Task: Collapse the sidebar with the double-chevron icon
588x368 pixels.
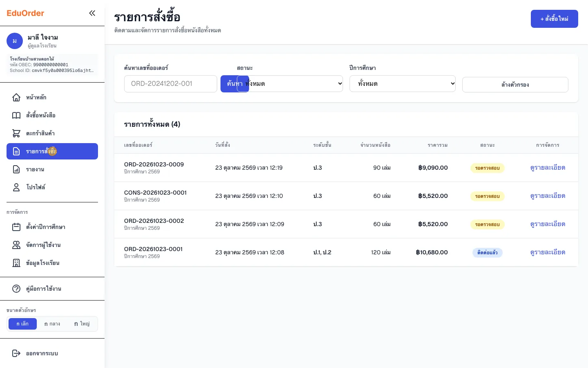Action: pyautogui.click(x=92, y=13)
